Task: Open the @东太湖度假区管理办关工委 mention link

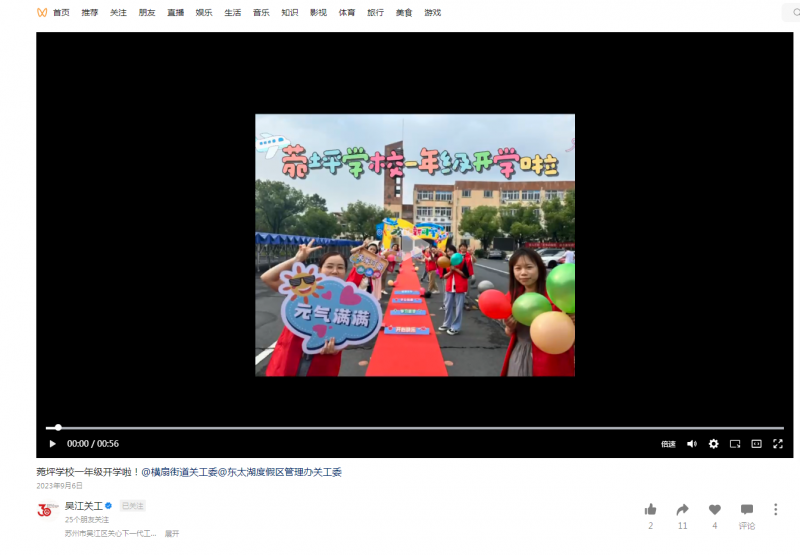Action: click(280, 472)
